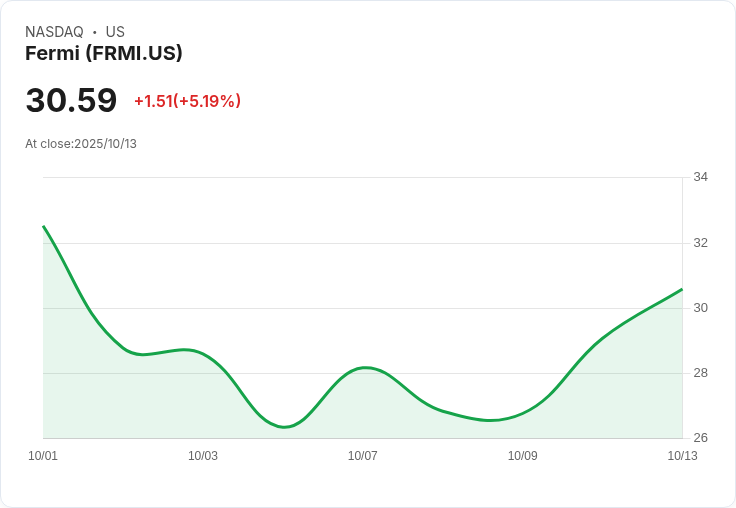
Task: Select the 10/09 date on x-axis
Action: (522, 456)
